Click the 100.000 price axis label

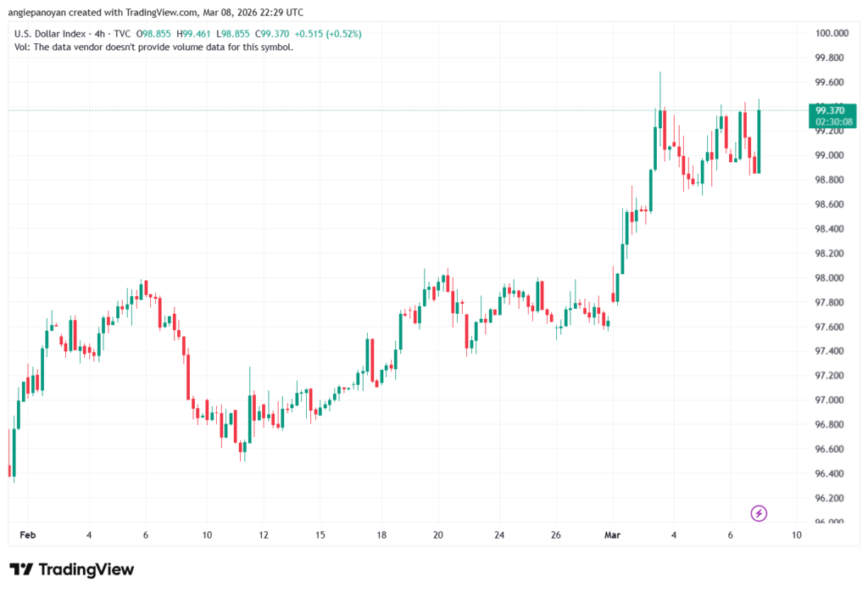[830, 33]
